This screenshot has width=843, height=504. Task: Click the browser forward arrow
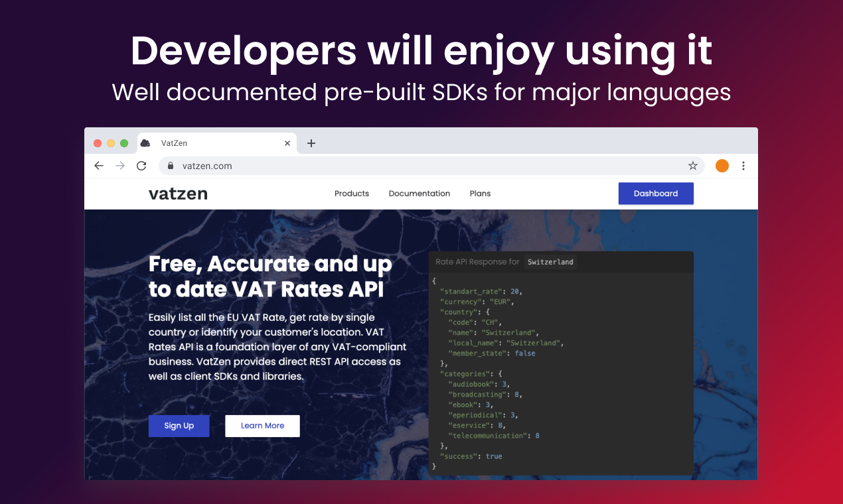[120, 166]
